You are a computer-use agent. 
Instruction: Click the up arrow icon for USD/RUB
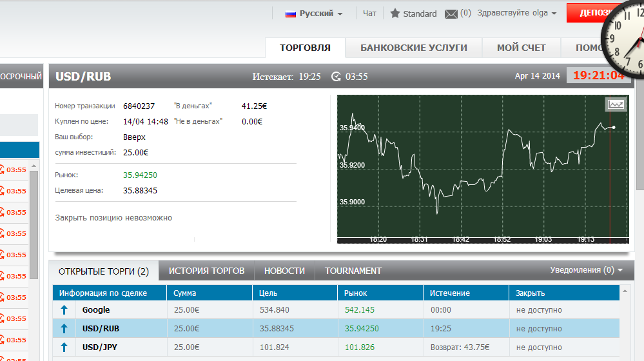64,329
